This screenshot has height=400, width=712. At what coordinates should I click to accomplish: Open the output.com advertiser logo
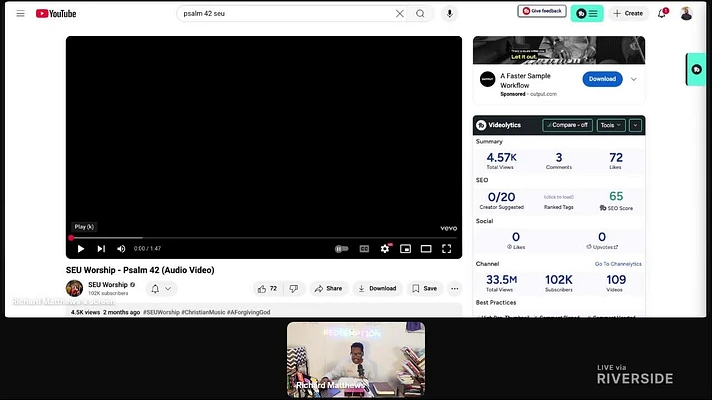tap(487, 79)
